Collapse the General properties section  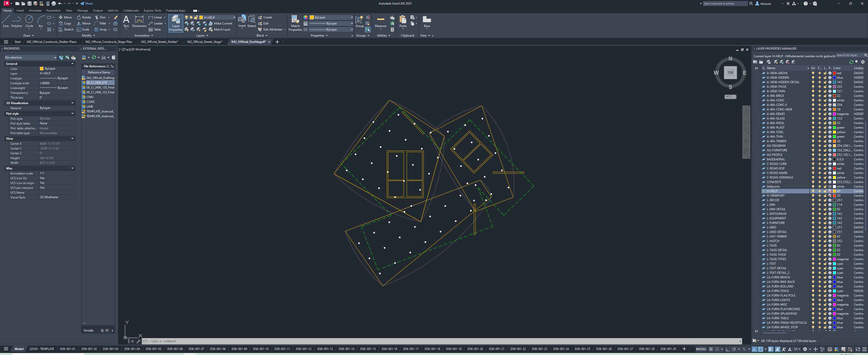[72, 64]
